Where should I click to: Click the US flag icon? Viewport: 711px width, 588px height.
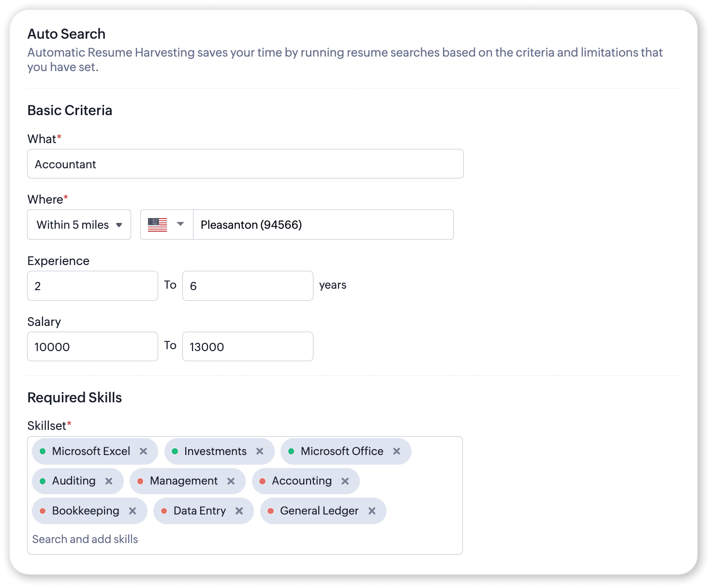click(158, 225)
